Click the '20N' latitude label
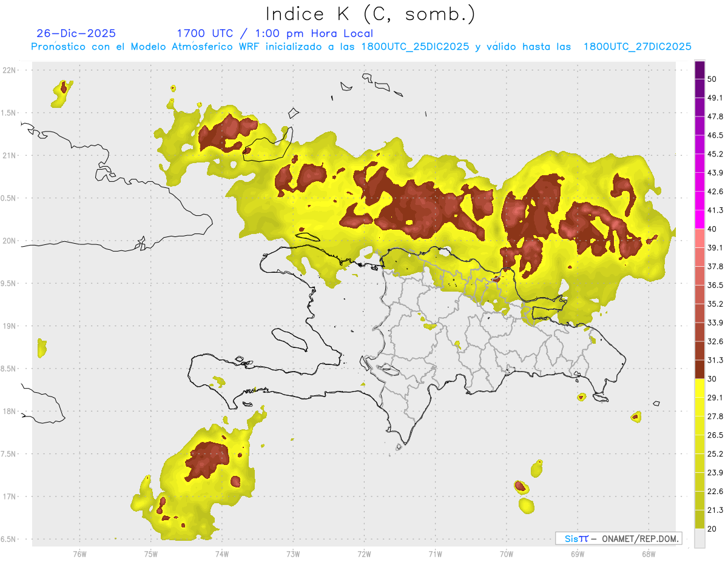 tap(10, 241)
